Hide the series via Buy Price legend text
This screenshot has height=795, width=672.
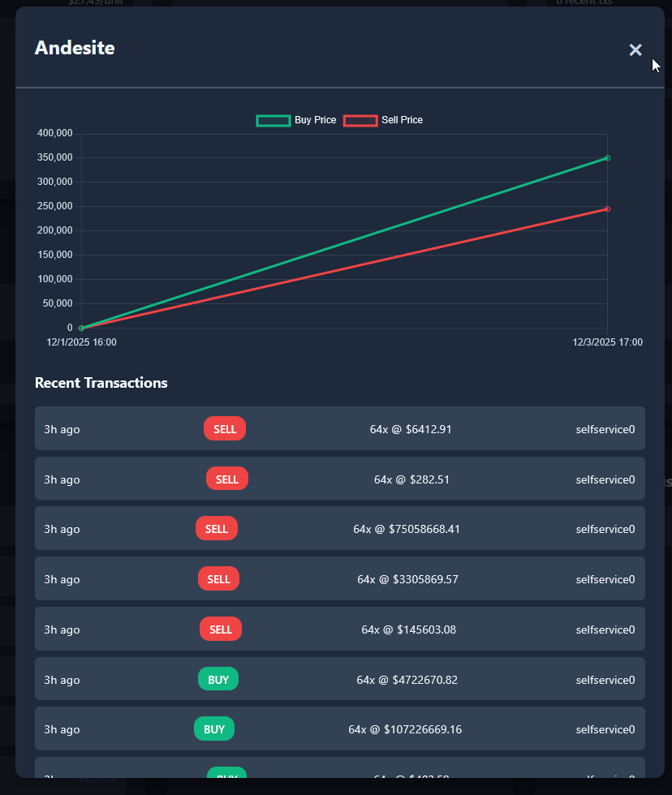315,120
